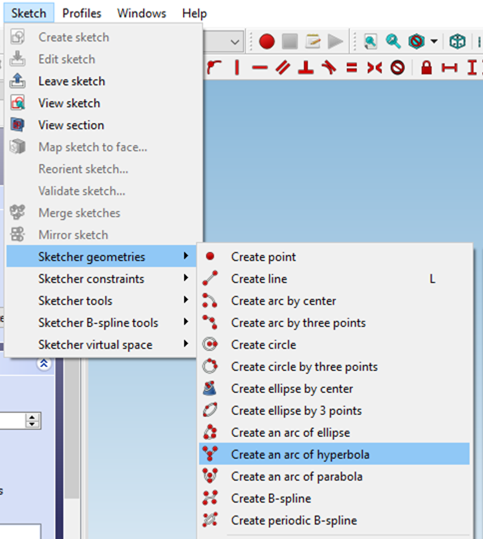Select the perpendicular constraint icon
Screen dimensions: 483x539
click(x=306, y=67)
